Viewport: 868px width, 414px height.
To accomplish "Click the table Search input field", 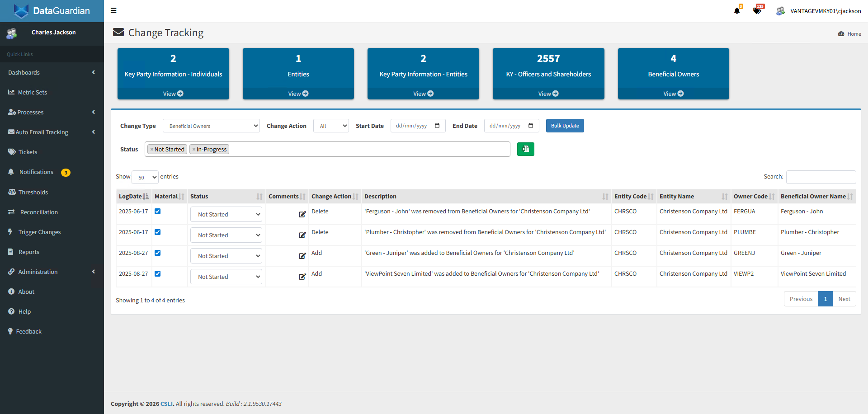I will tap(821, 177).
